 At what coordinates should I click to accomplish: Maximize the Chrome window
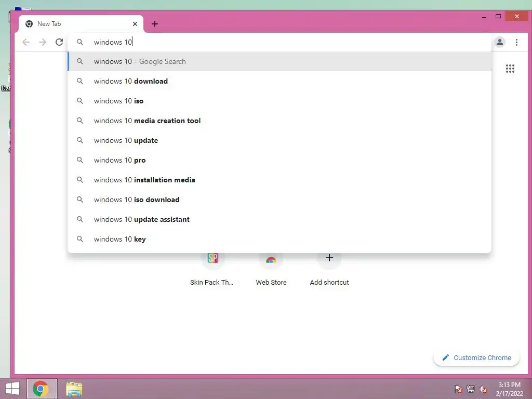[498, 16]
